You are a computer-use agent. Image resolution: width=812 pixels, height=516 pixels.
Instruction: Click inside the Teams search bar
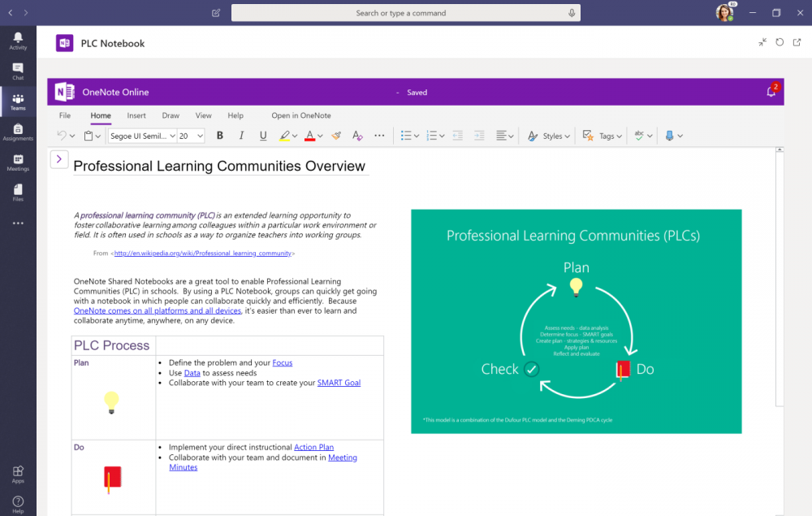tap(406, 13)
